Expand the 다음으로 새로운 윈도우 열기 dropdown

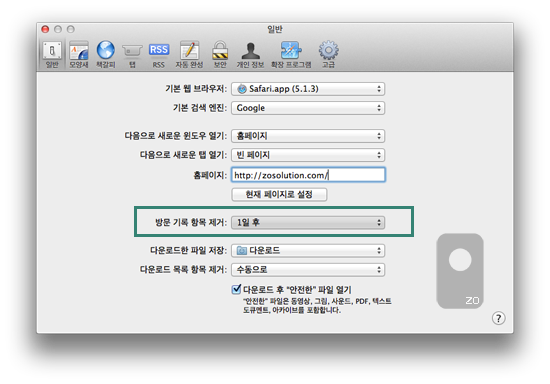click(308, 136)
